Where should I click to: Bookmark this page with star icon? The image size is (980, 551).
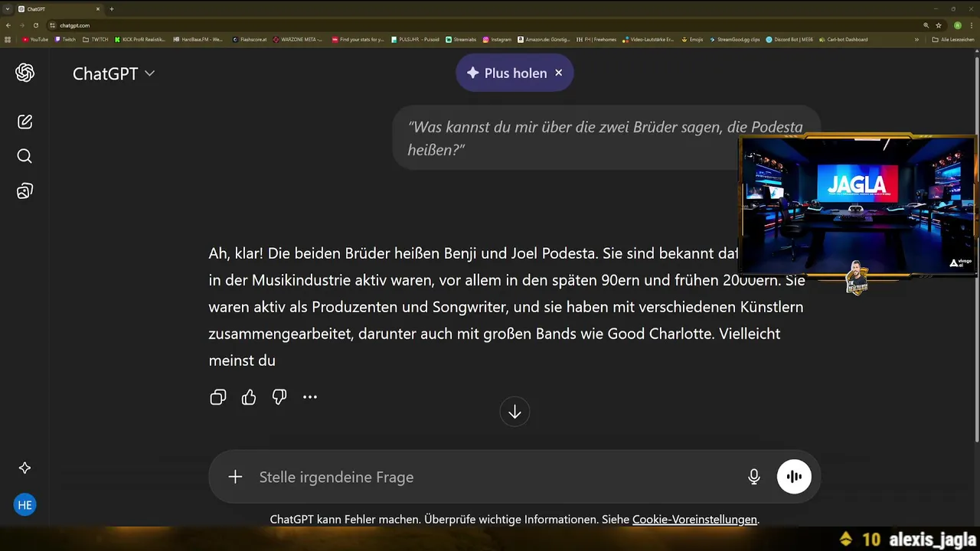tap(939, 25)
